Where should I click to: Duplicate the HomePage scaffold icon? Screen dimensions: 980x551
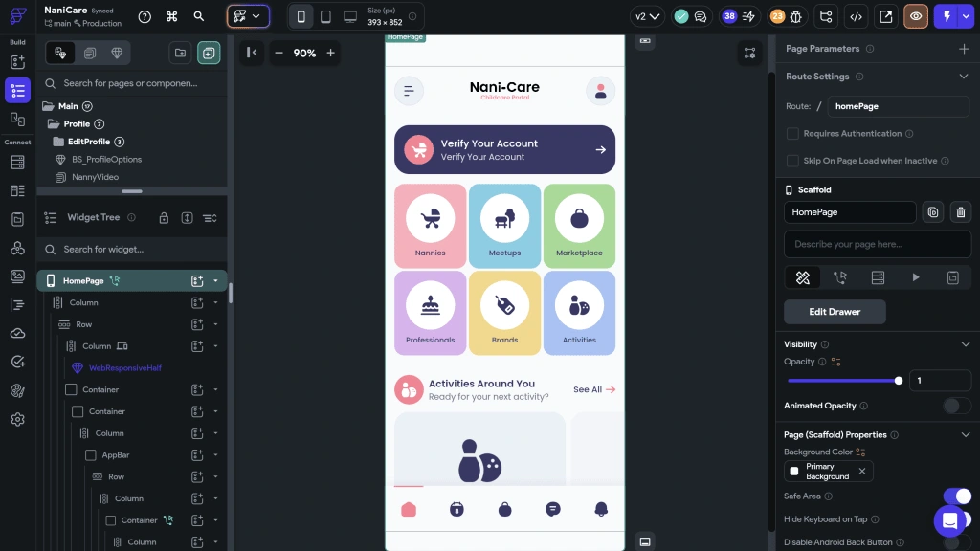pyautogui.click(x=933, y=212)
